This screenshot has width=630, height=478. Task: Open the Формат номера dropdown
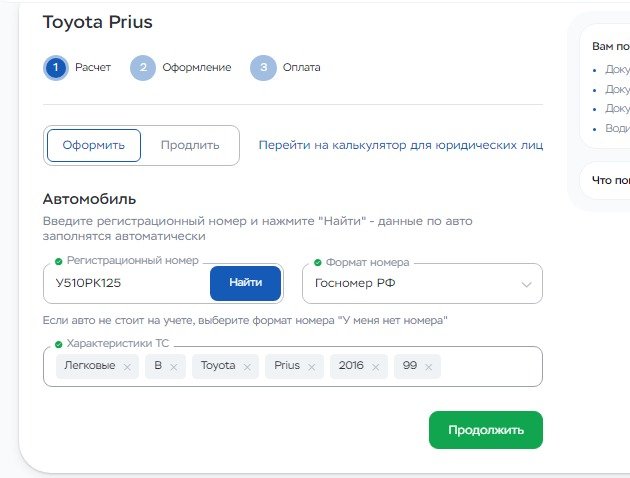[422, 284]
